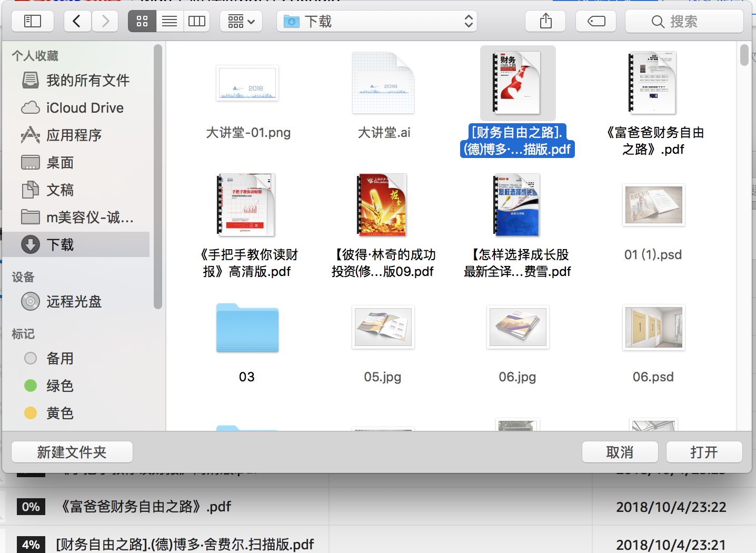Screen dimensions: 756x553
Task: Select the [财务自由之路] PDF file icon
Action: click(518, 83)
